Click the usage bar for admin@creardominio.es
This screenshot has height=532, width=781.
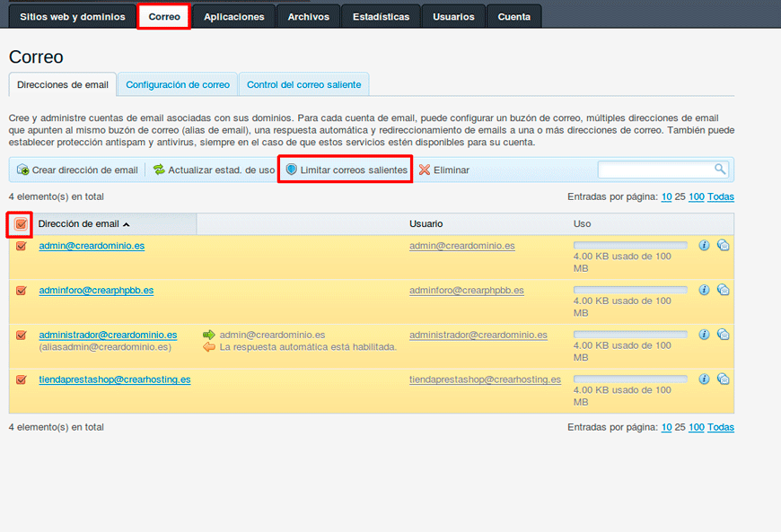tap(629, 245)
